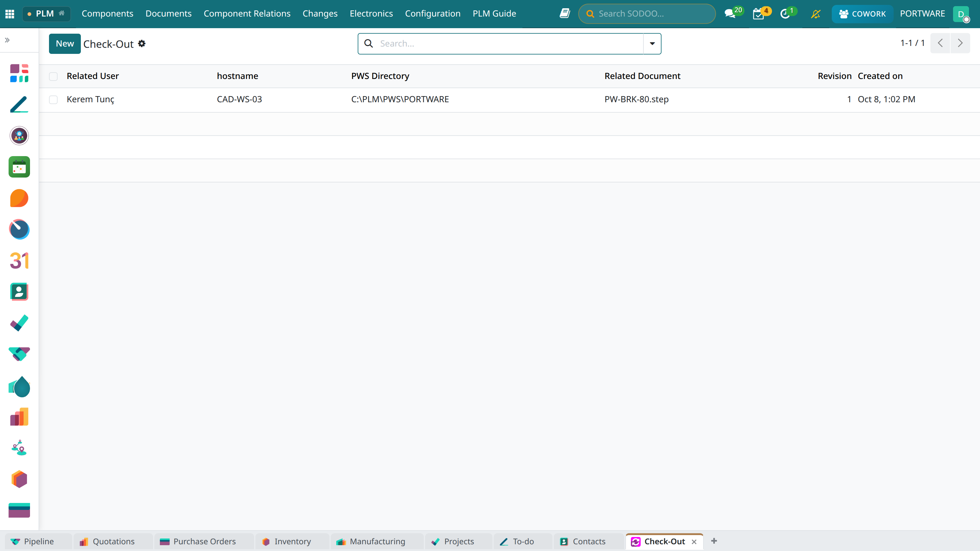This screenshot has width=980, height=551.
Task: Go to next records page arrow
Action: coord(960,43)
